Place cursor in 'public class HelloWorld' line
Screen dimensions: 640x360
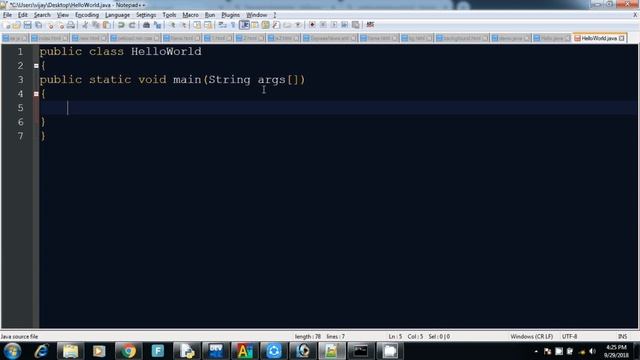[x=120, y=52]
